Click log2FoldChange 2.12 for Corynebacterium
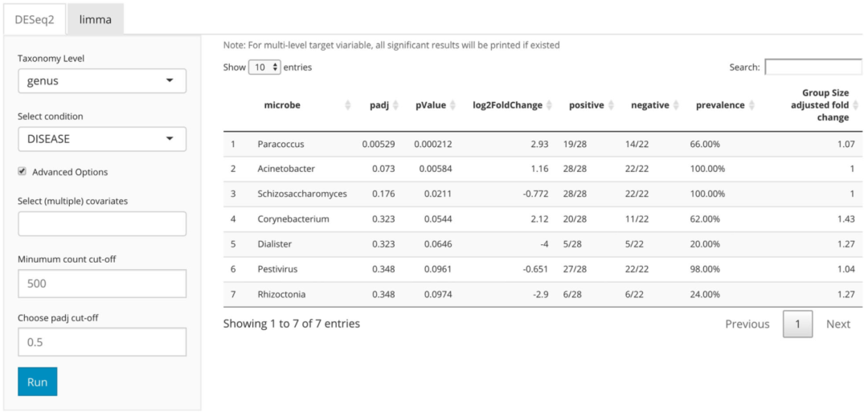The width and height of the screenshot is (868, 416). pyautogui.click(x=539, y=219)
